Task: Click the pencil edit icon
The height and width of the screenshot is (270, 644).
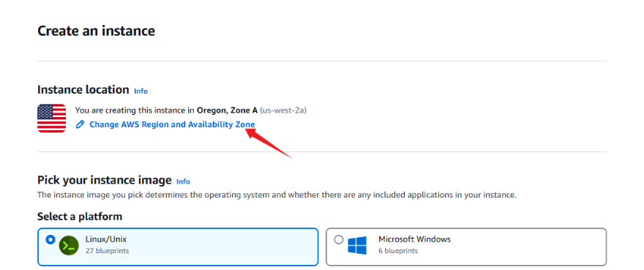Action: pos(80,124)
